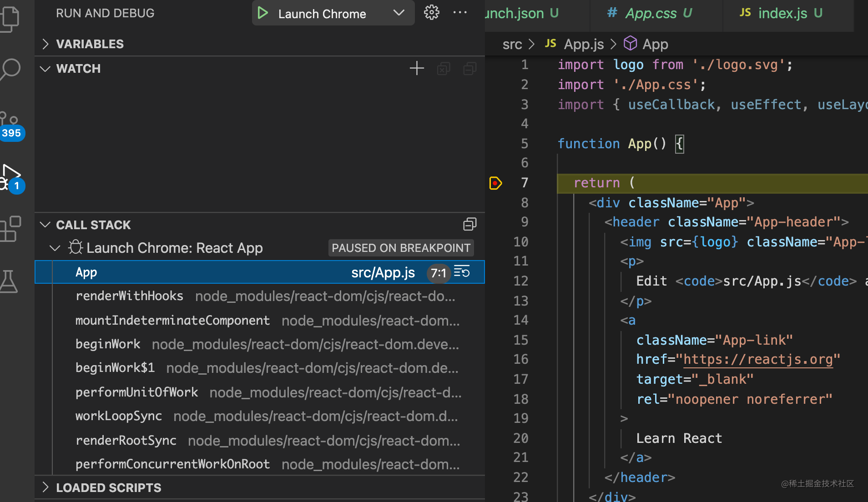Start debugging with green play icon
The image size is (868, 502).
[x=262, y=13]
